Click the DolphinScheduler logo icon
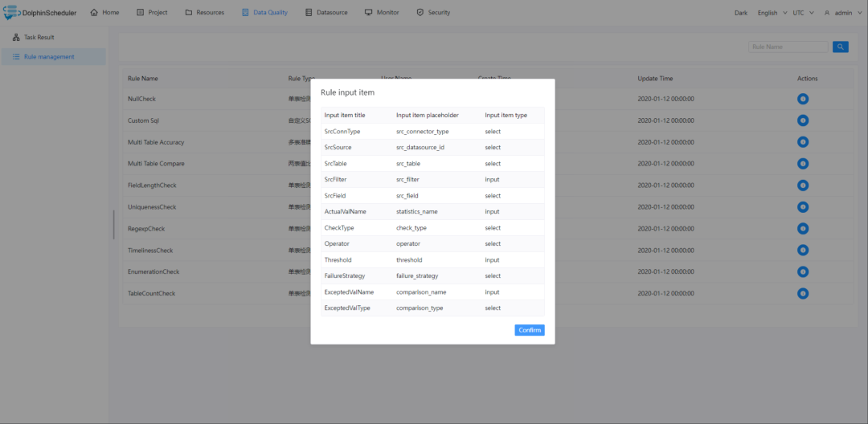Image resolution: width=868 pixels, height=424 pixels. click(x=11, y=12)
